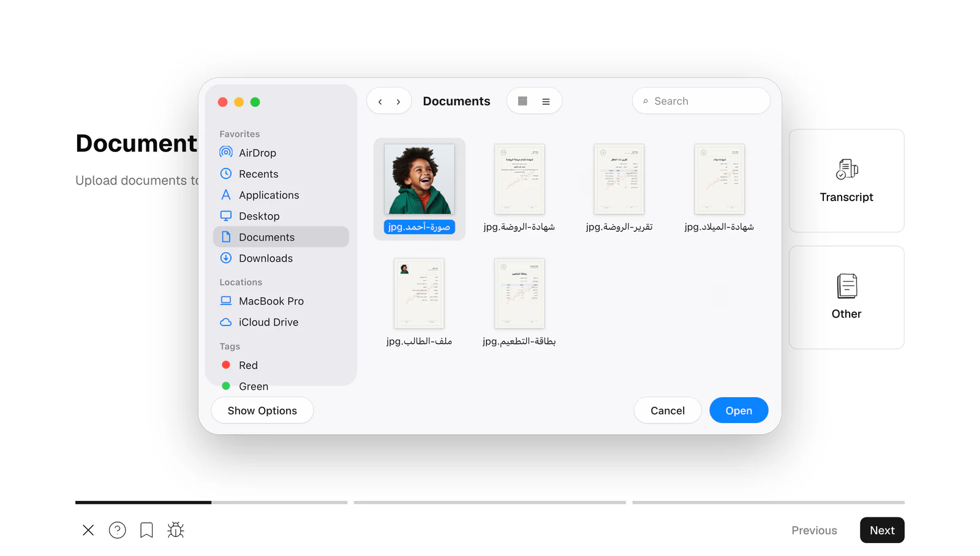Choose the Other document card

tap(846, 298)
